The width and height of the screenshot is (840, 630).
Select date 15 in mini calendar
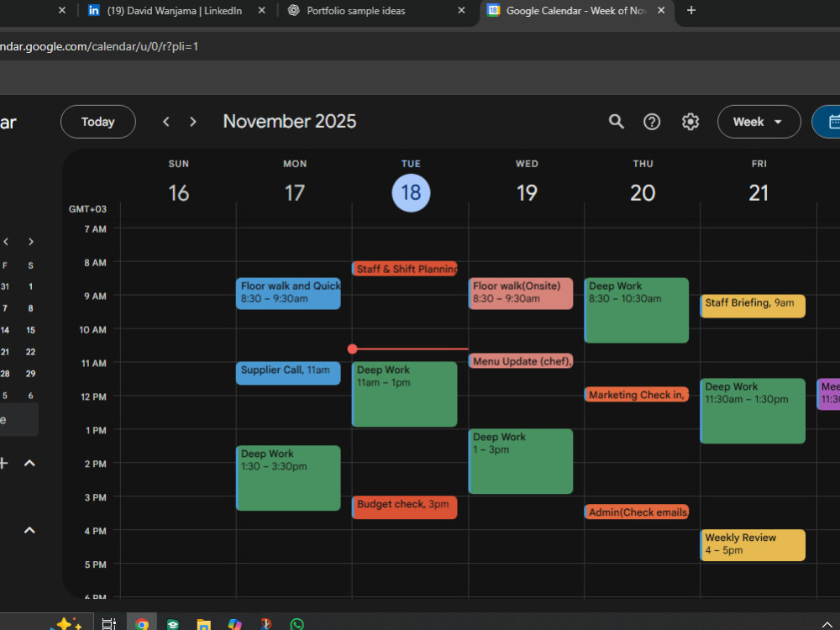pos(30,330)
